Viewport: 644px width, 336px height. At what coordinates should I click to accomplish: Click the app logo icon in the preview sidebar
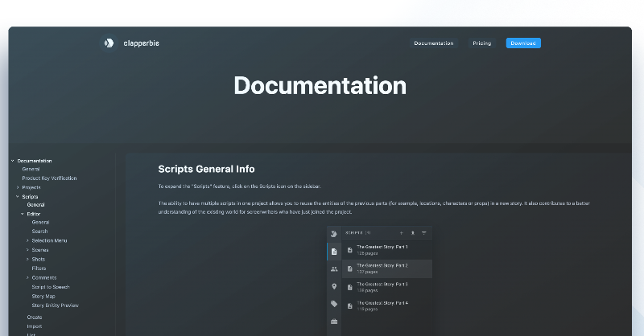click(334, 234)
